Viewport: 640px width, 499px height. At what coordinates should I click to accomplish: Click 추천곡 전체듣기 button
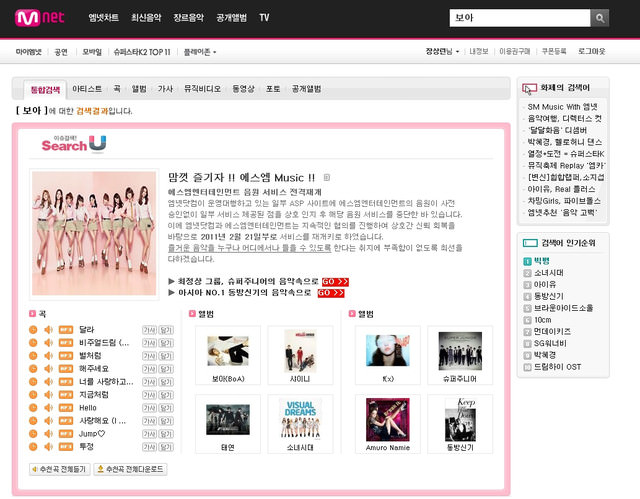60,469
